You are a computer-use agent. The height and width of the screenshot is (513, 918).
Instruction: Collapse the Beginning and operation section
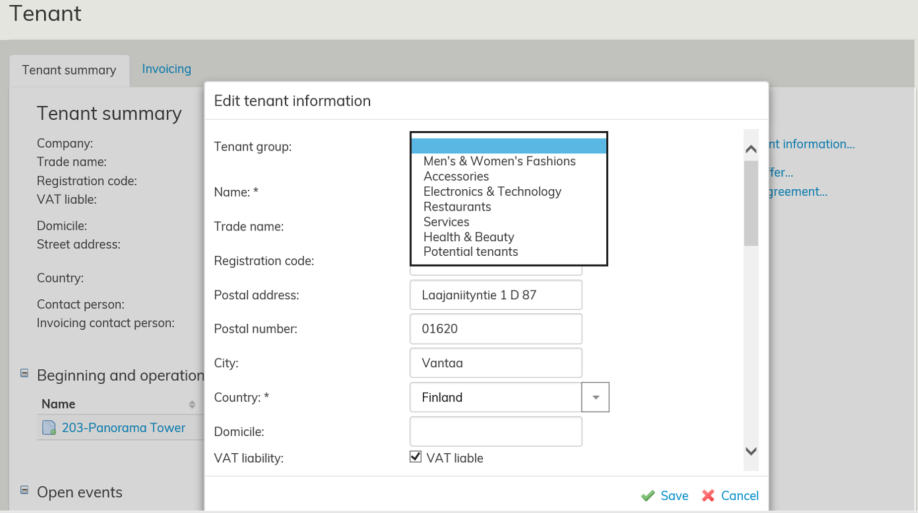coord(24,374)
